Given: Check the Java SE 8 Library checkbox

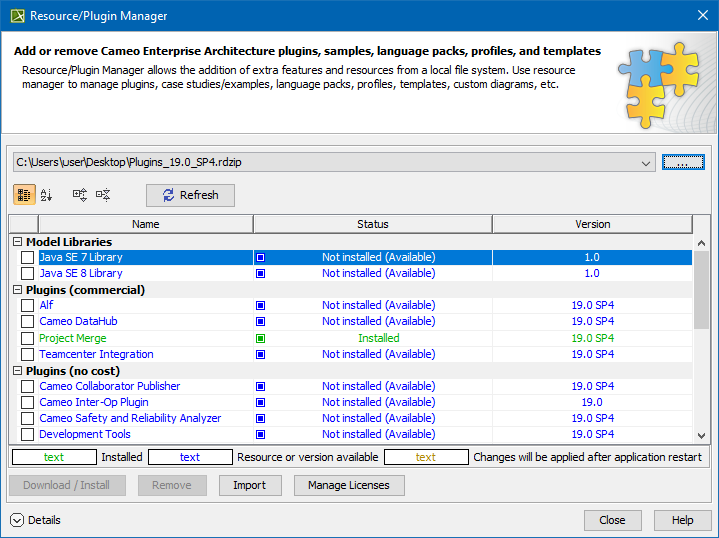Looking at the screenshot, I should click(x=28, y=274).
